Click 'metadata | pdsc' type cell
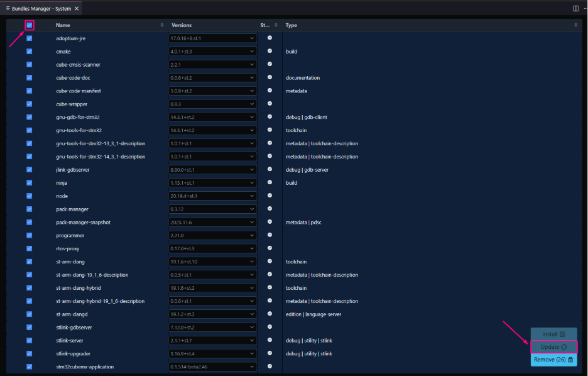This screenshot has height=376, width=588. (x=303, y=222)
